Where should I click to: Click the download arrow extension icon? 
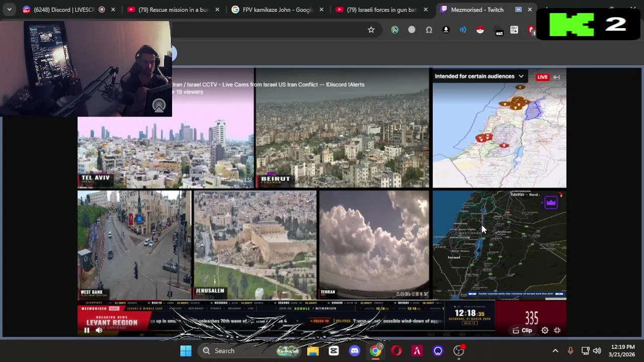click(x=446, y=30)
